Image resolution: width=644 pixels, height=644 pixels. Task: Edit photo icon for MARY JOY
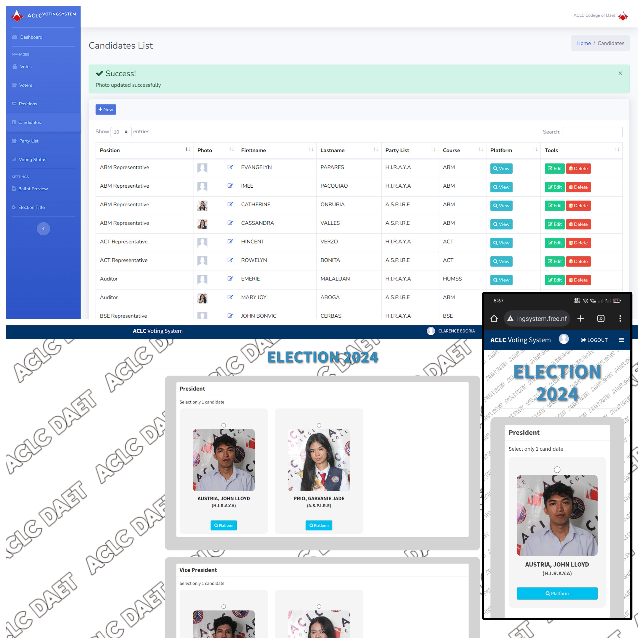click(x=230, y=297)
